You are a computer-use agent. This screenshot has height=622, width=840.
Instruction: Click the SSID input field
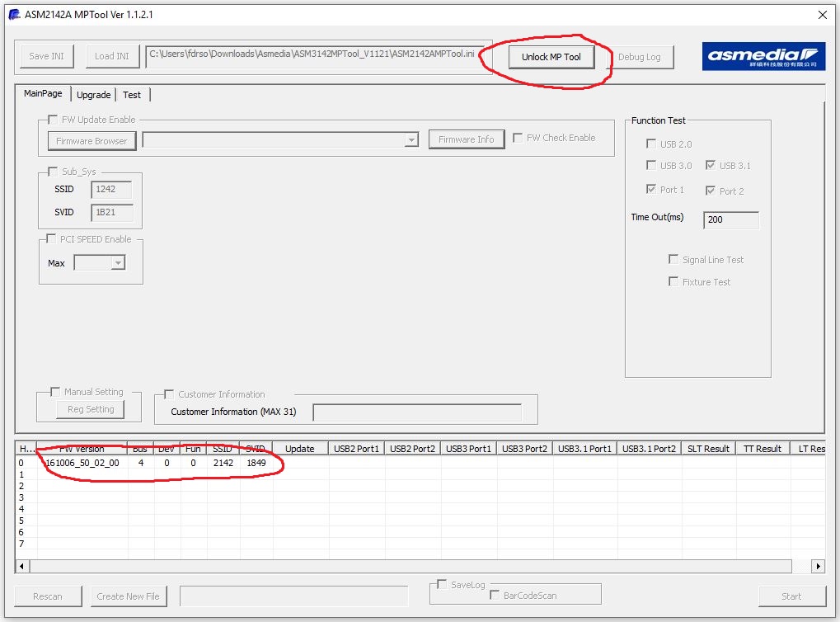pyautogui.click(x=111, y=189)
